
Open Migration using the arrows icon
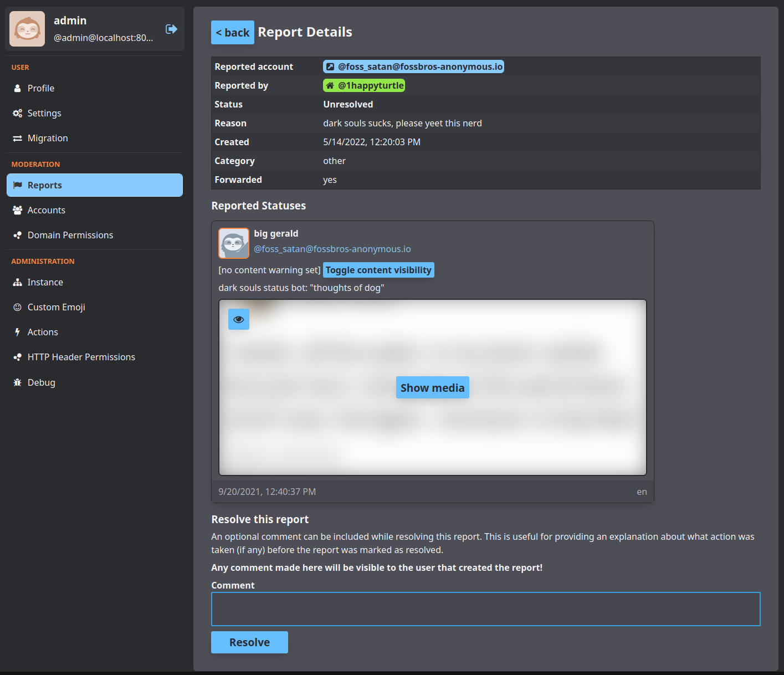click(x=17, y=138)
